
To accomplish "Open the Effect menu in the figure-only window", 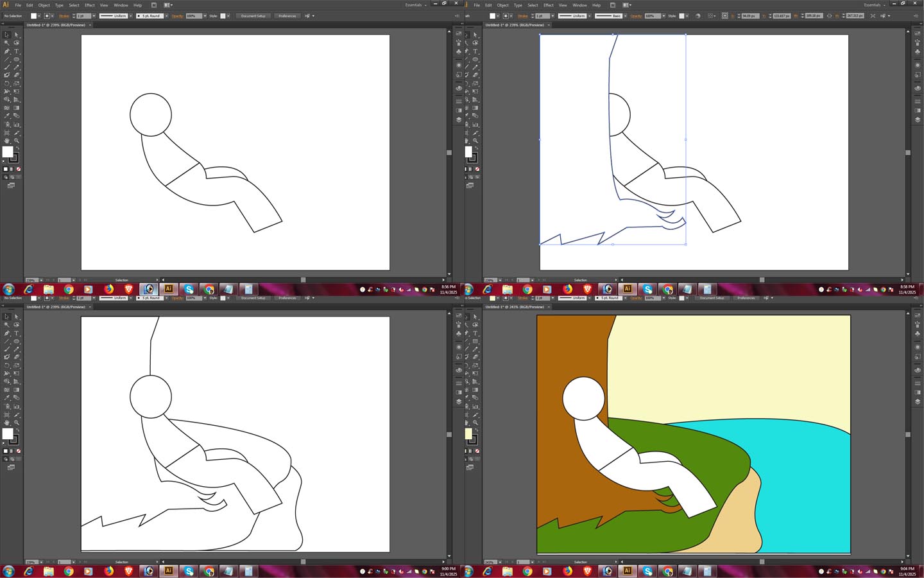I will point(90,5).
